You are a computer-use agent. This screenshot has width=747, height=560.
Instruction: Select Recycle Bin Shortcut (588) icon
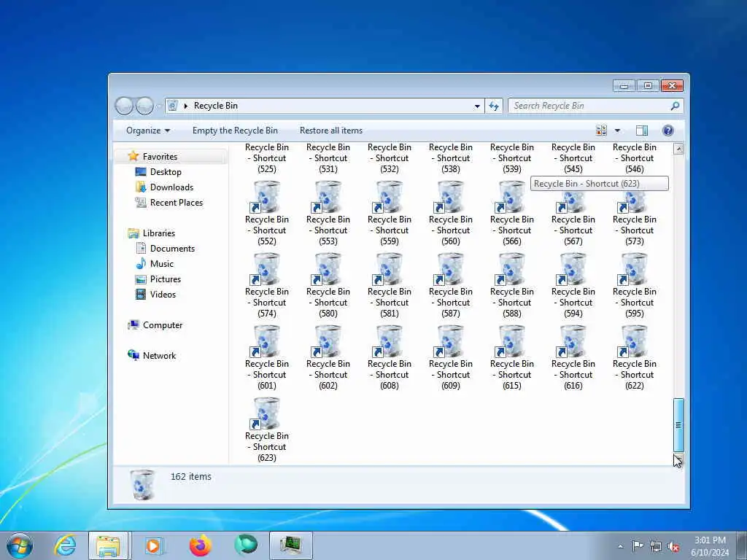[x=511, y=269]
